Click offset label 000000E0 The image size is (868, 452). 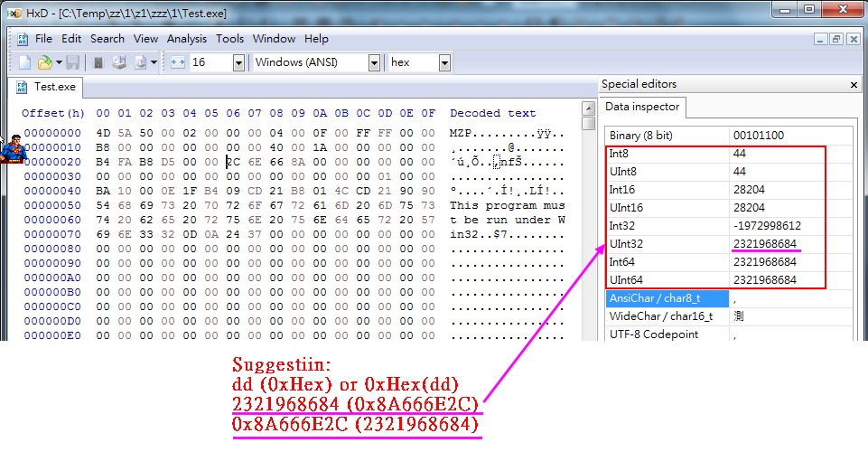pos(52,335)
